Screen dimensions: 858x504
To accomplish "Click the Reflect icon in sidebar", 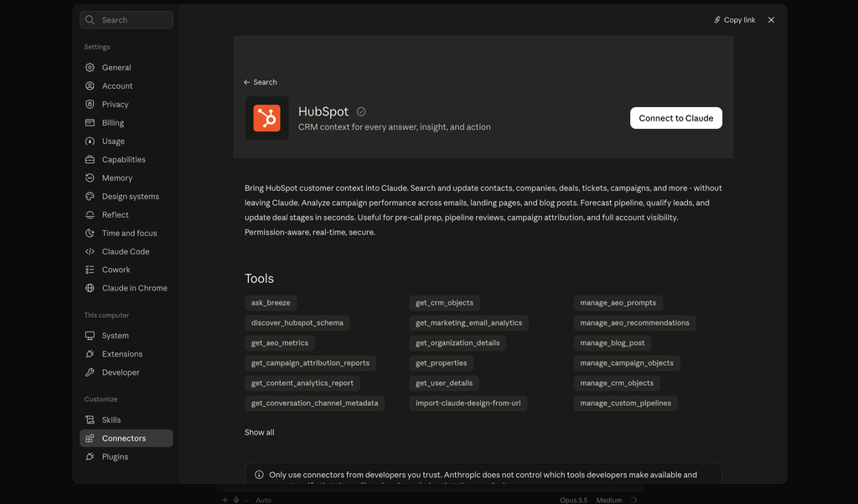I will point(90,215).
